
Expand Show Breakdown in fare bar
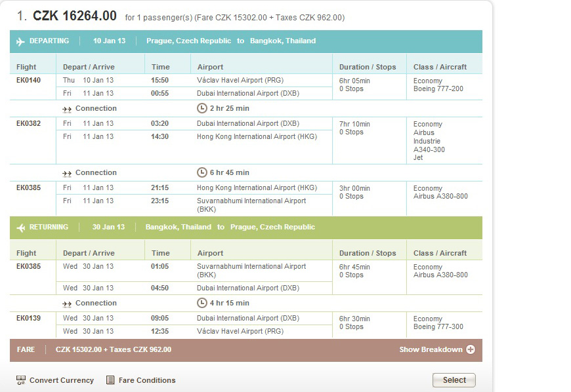(x=431, y=349)
